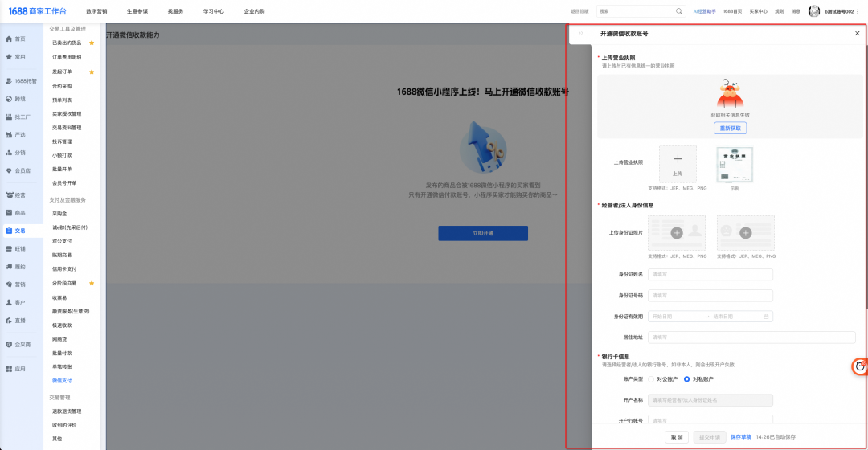Open AI经营助手 link in top bar
Image resolution: width=868 pixels, height=450 pixels.
[705, 11]
